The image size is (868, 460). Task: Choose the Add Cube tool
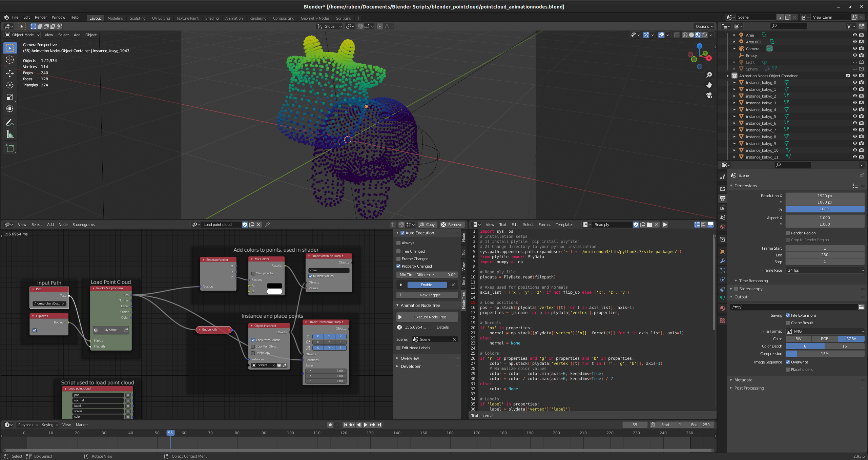coord(10,148)
